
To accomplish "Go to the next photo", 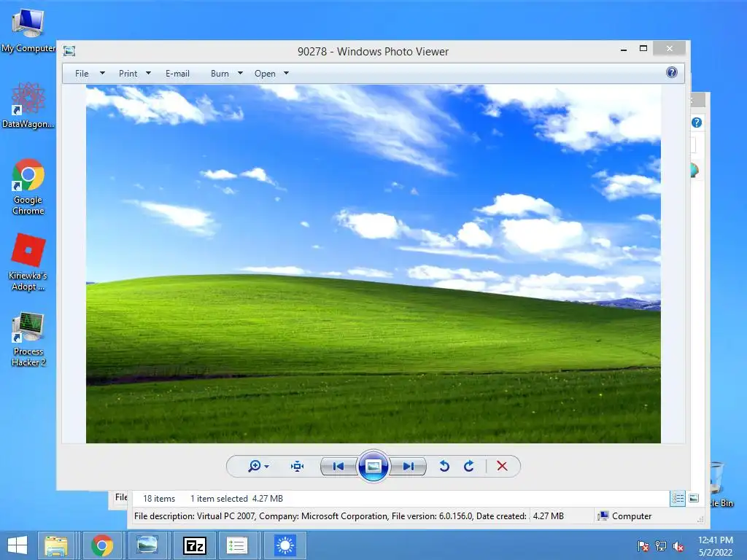I will pos(409,466).
